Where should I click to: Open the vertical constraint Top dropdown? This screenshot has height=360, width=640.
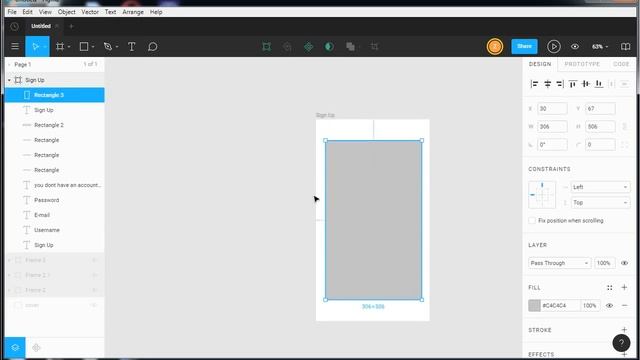click(600, 202)
